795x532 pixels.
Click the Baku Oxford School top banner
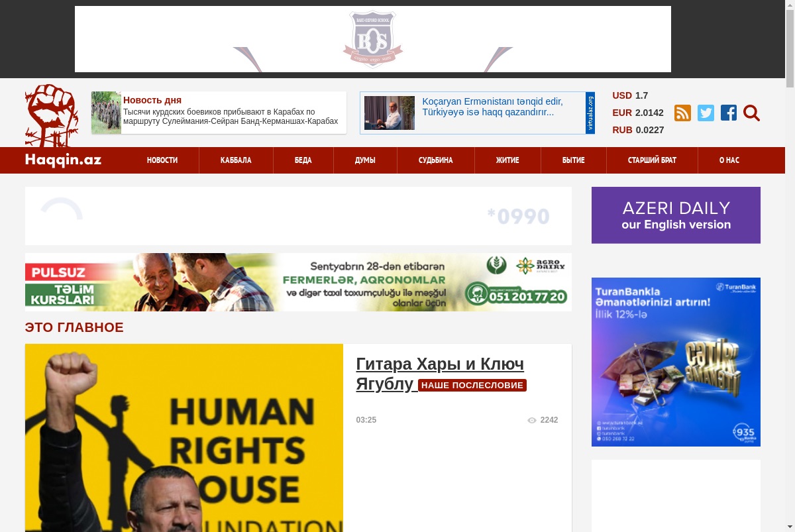coord(373,39)
